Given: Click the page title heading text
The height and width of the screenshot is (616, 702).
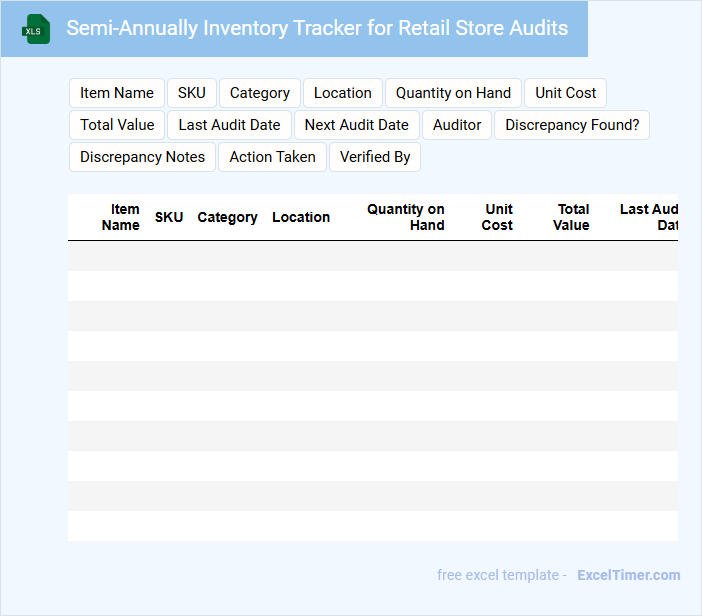Looking at the screenshot, I should click(x=317, y=28).
